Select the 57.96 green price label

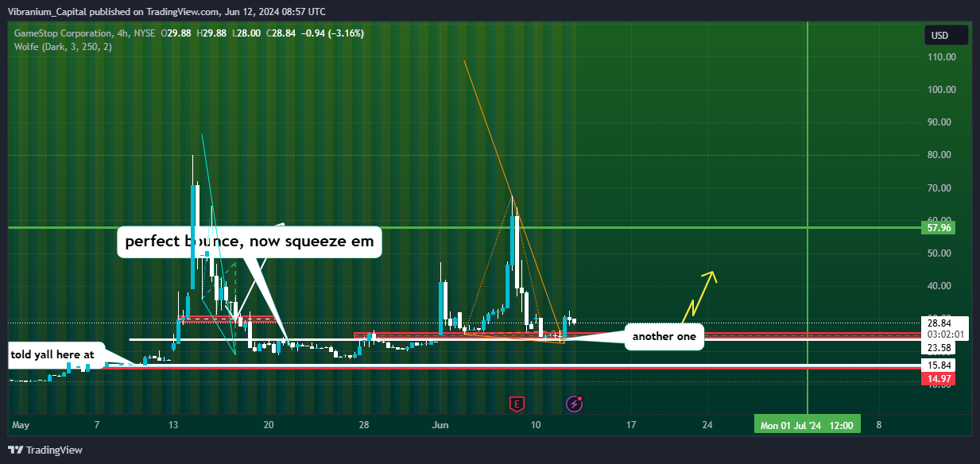click(x=938, y=227)
